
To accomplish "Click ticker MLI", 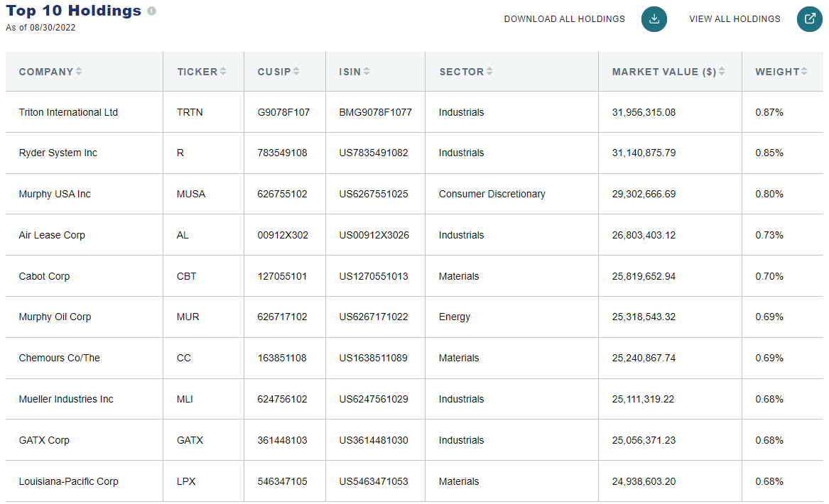I will coord(185,400).
